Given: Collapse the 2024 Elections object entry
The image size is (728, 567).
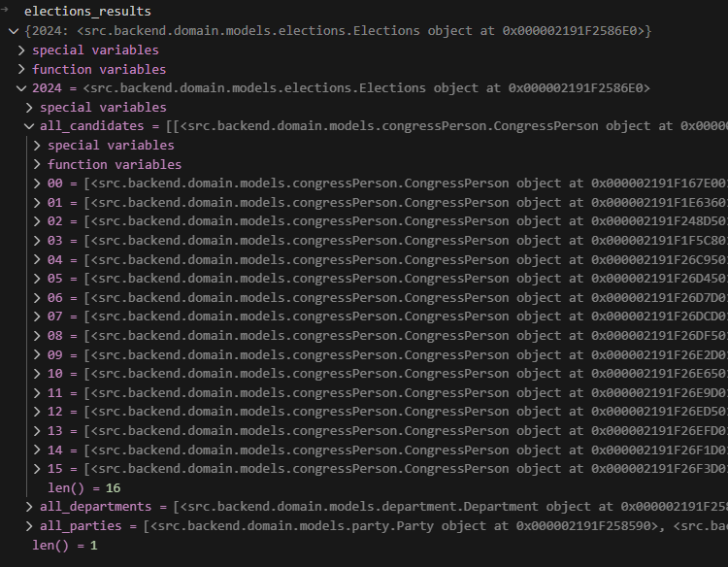Looking at the screenshot, I should click(x=21, y=88).
